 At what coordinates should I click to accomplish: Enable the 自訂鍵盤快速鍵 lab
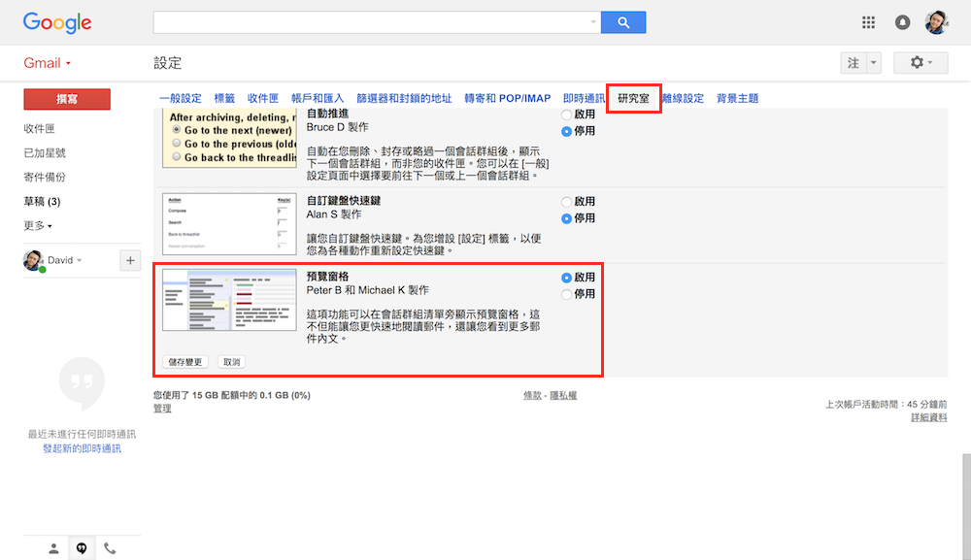[567, 202]
